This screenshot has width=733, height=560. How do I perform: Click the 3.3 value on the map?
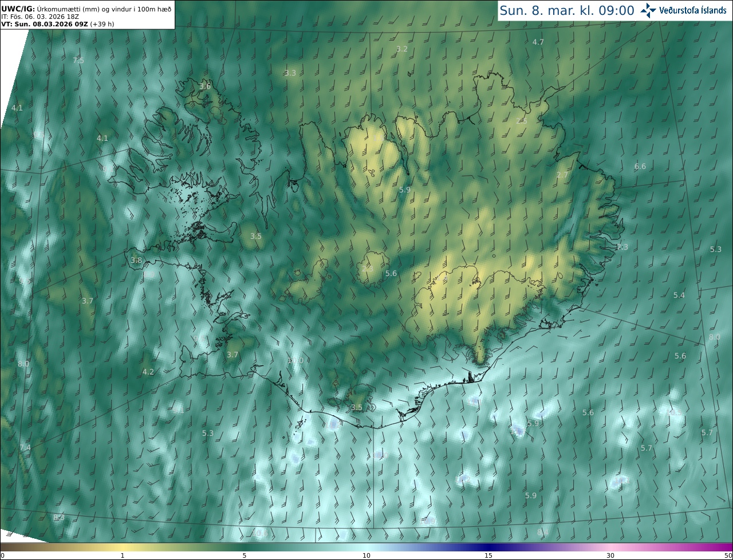[290, 73]
